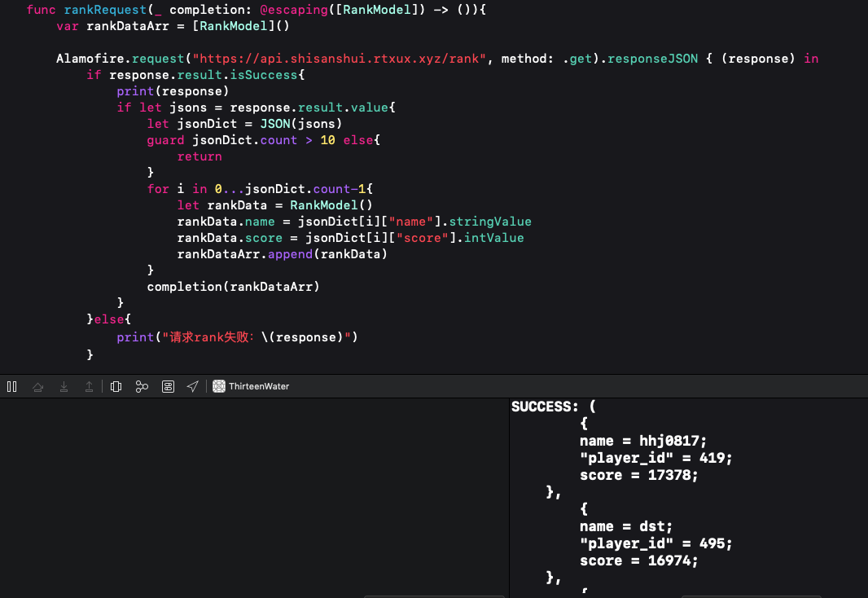Click SUCCESS: in the console output
Image resolution: width=868 pixels, height=598 pixels.
[x=545, y=407]
